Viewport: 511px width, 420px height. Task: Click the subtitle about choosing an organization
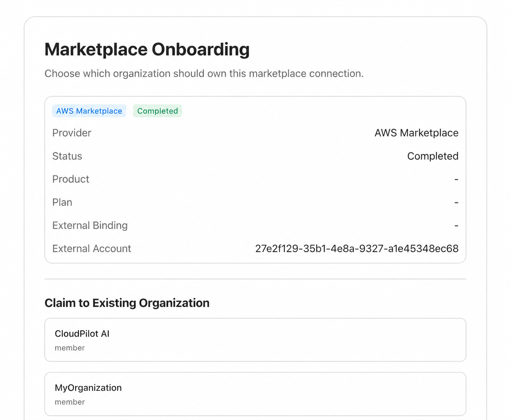click(x=204, y=74)
